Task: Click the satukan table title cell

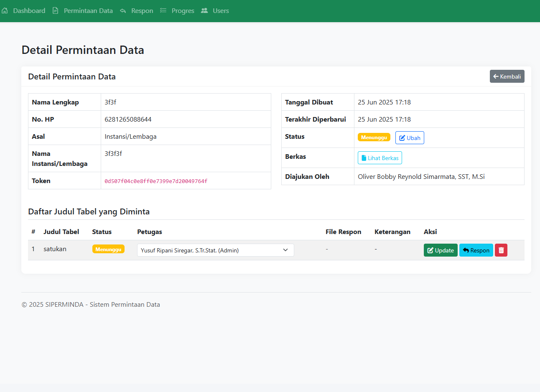Action: (55, 249)
